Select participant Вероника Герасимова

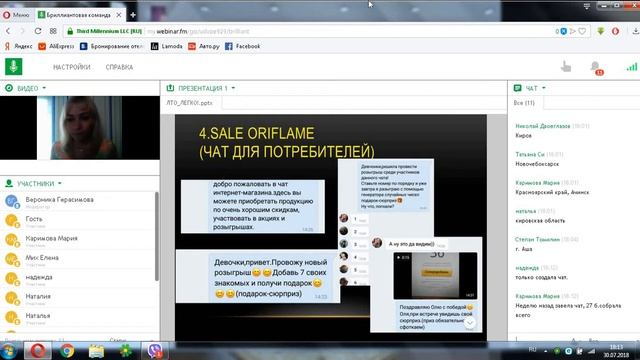(78, 202)
